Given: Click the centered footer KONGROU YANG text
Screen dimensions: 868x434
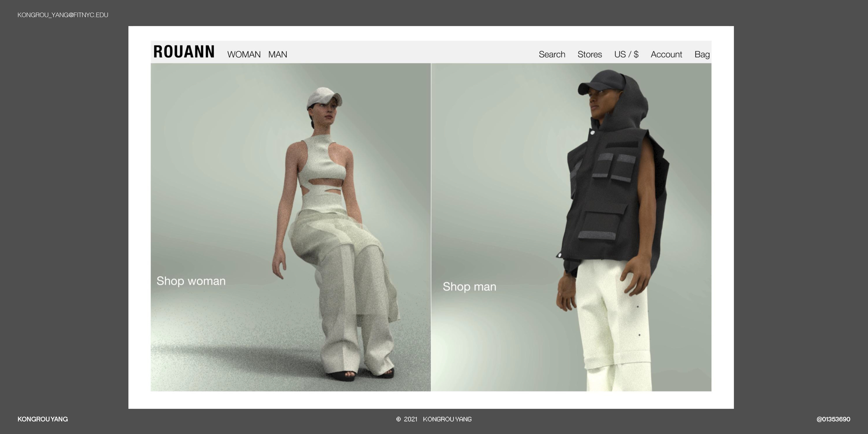Looking at the screenshot, I should pos(447,419).
